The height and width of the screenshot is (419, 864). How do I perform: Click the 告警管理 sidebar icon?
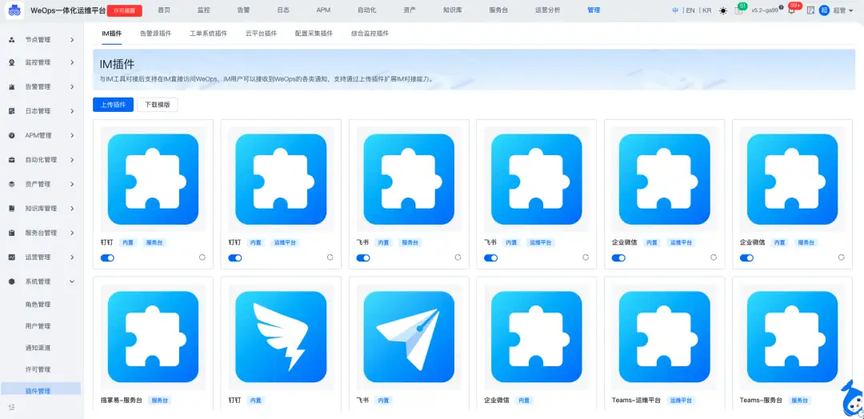[x=12, y=87]
